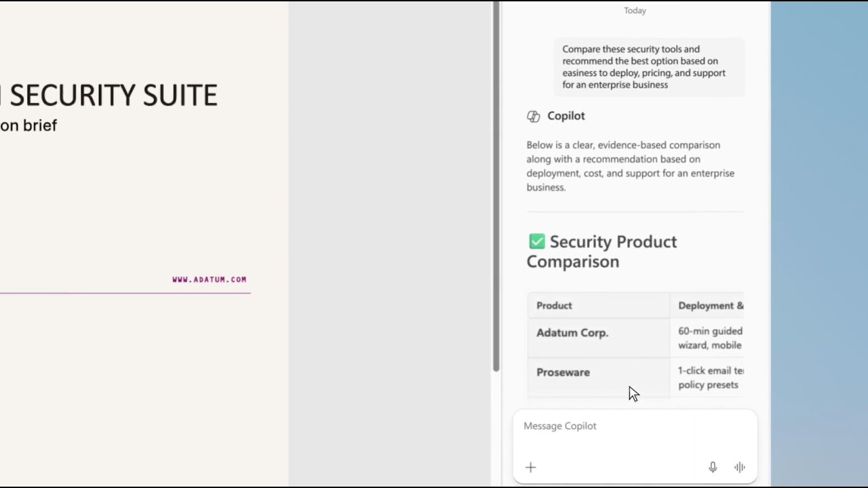868x488 pixels.
Task: Click the 'on brief' subtitle text
Action: tap(28, 125)
